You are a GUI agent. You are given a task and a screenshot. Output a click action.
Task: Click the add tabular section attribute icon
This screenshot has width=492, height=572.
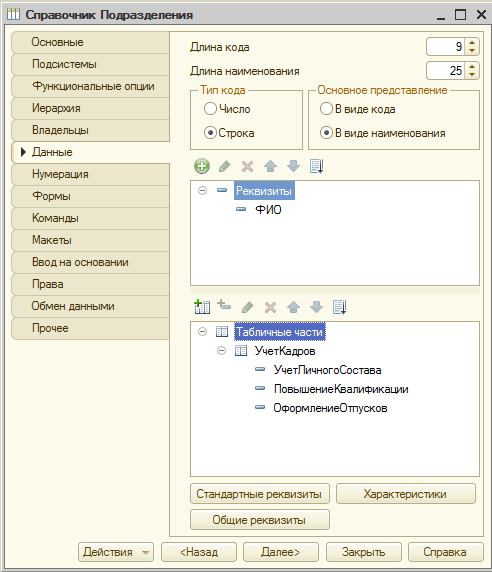click(224, 305)
